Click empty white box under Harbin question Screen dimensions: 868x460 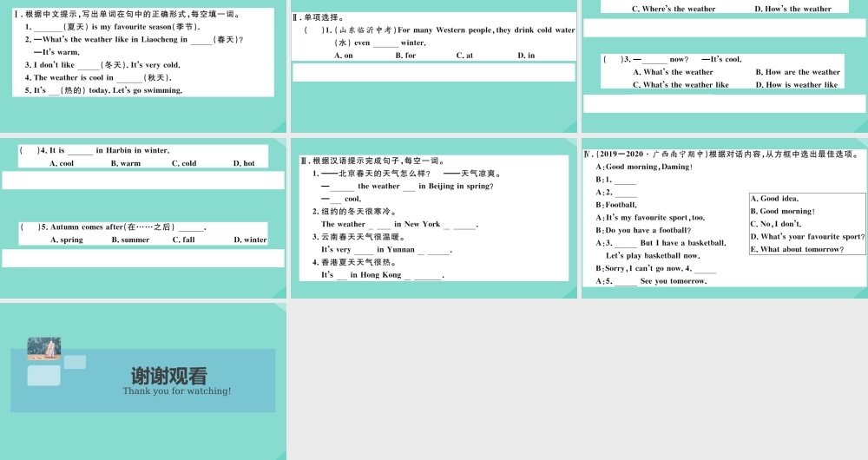[143, 181]
